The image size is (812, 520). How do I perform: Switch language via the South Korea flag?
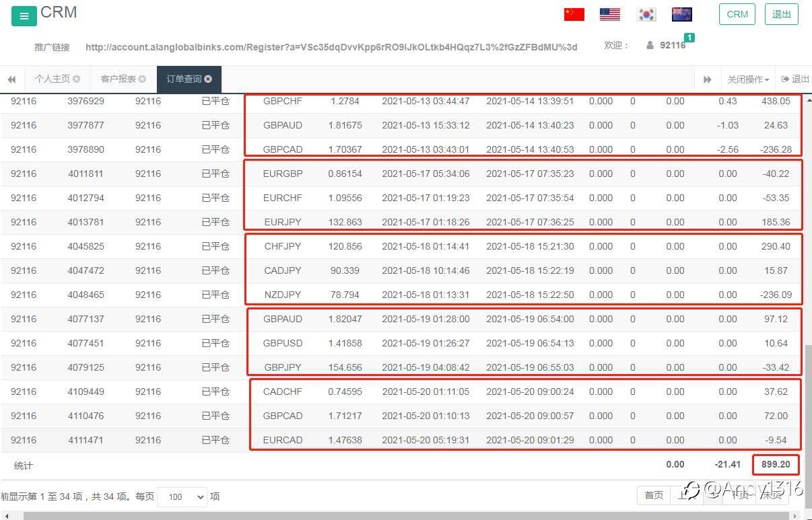(x=647, y=14)
